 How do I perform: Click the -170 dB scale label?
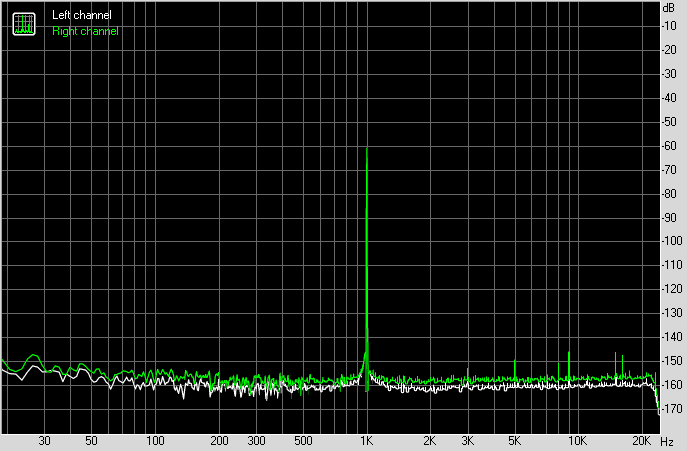(672, 409)
